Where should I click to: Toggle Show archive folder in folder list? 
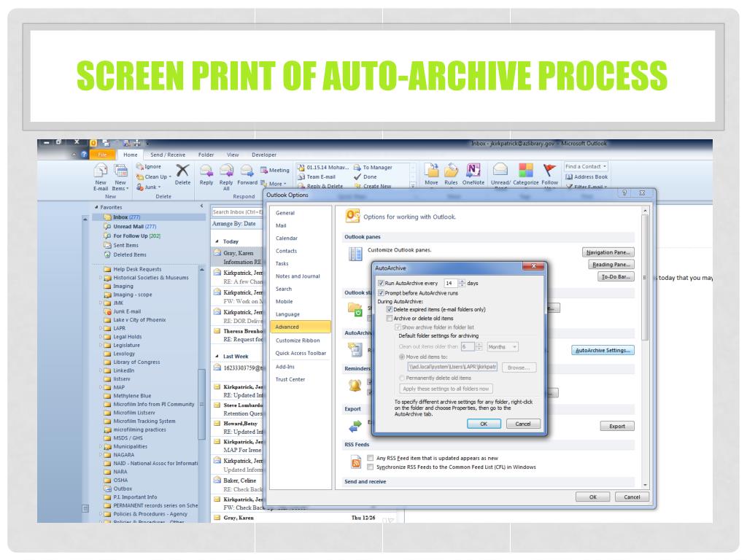(398, 327)
